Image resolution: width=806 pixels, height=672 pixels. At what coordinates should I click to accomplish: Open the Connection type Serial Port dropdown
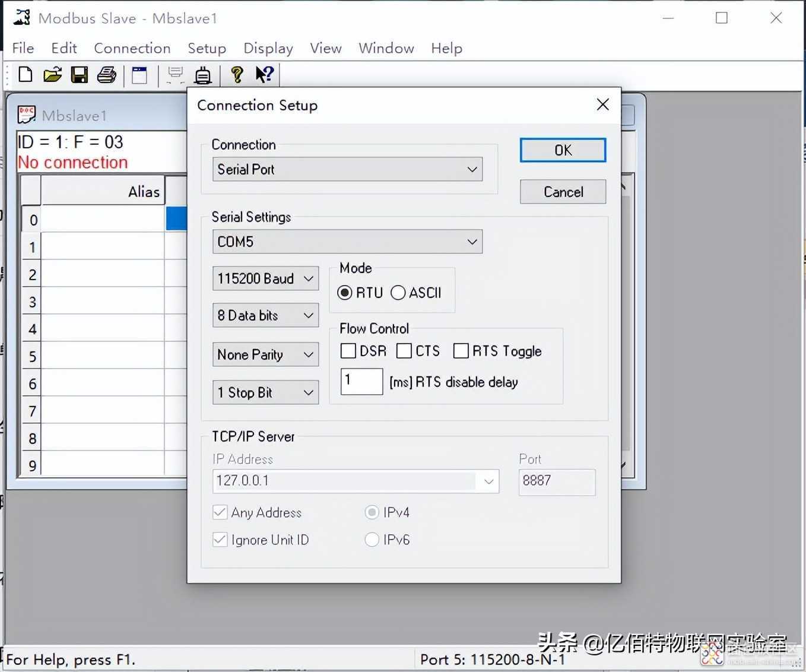pos(347,169)
